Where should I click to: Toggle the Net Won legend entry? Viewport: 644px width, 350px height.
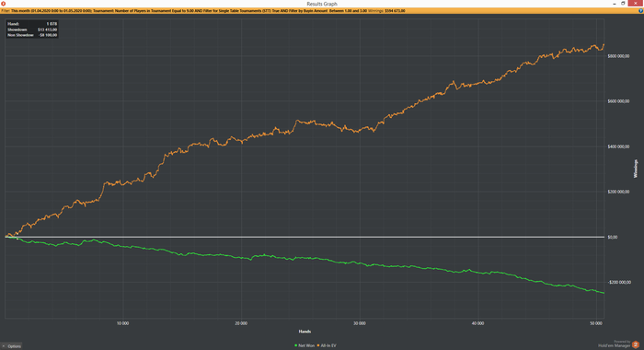click(x=305, y=345)
